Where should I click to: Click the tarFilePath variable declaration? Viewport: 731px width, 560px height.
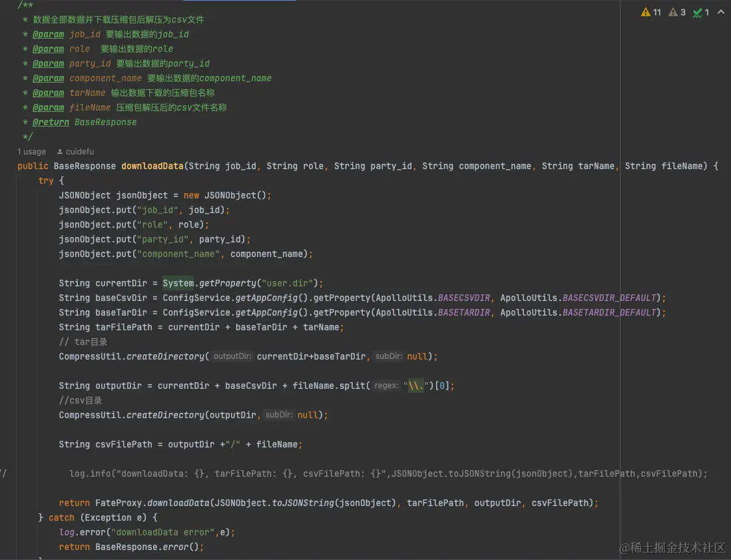coord(124,328)
